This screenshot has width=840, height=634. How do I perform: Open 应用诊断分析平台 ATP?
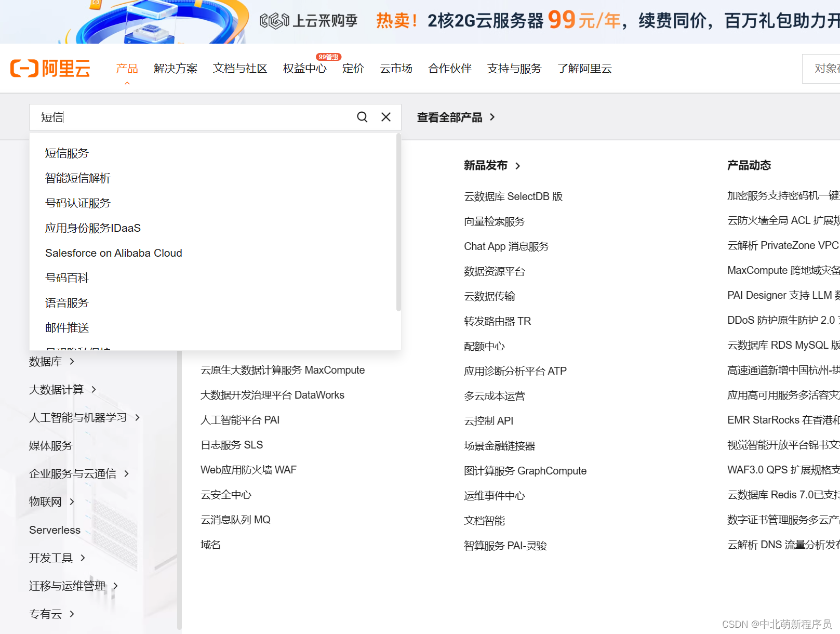point(515,371)
